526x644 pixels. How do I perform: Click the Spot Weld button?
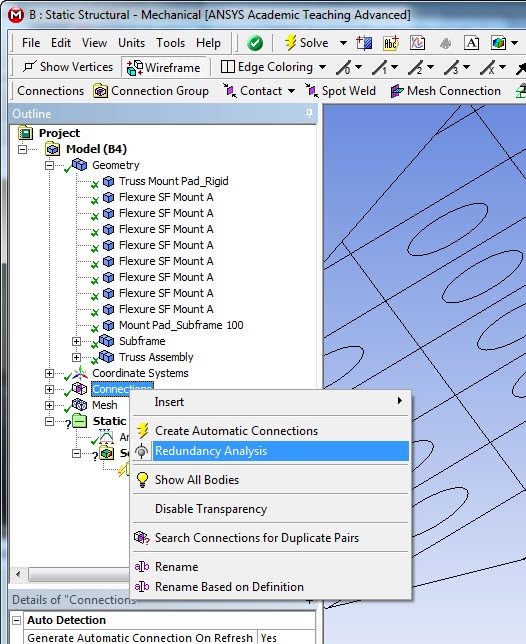(341, 91)
